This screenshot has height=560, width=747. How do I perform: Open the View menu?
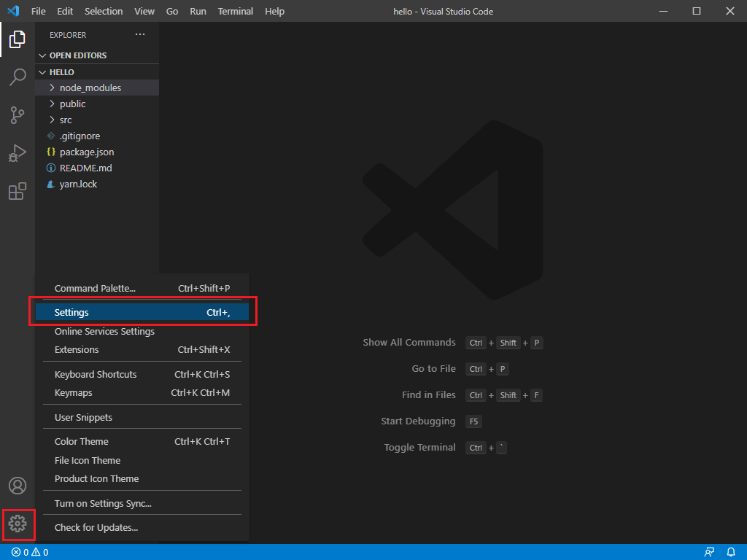pyautogui.click(x=144, y=11)
